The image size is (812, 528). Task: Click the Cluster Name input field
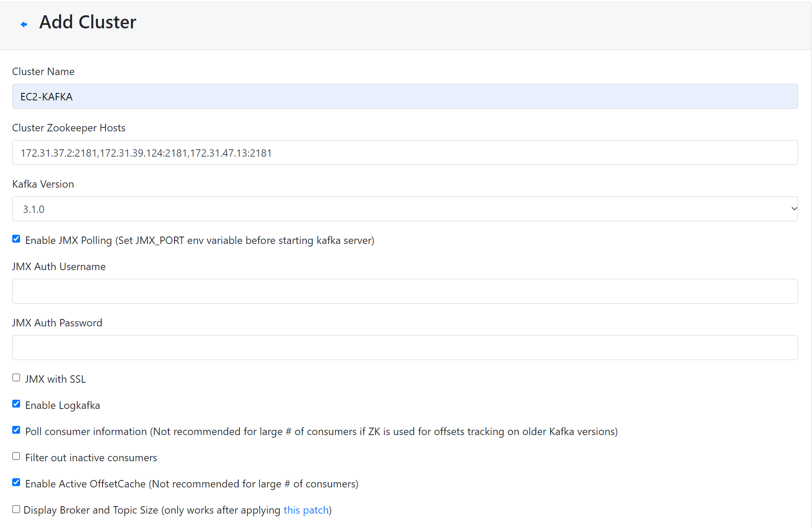(x=405, y=96)
